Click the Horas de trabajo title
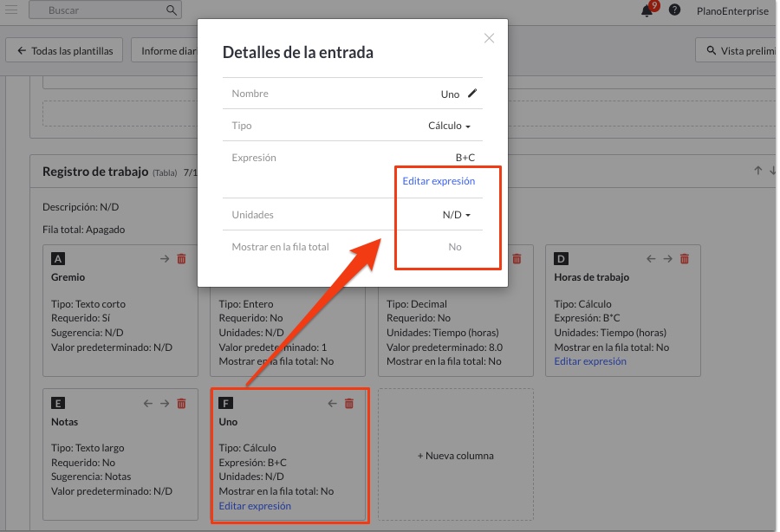The height and width of the screenshot is (532, 780). point(591,277)
